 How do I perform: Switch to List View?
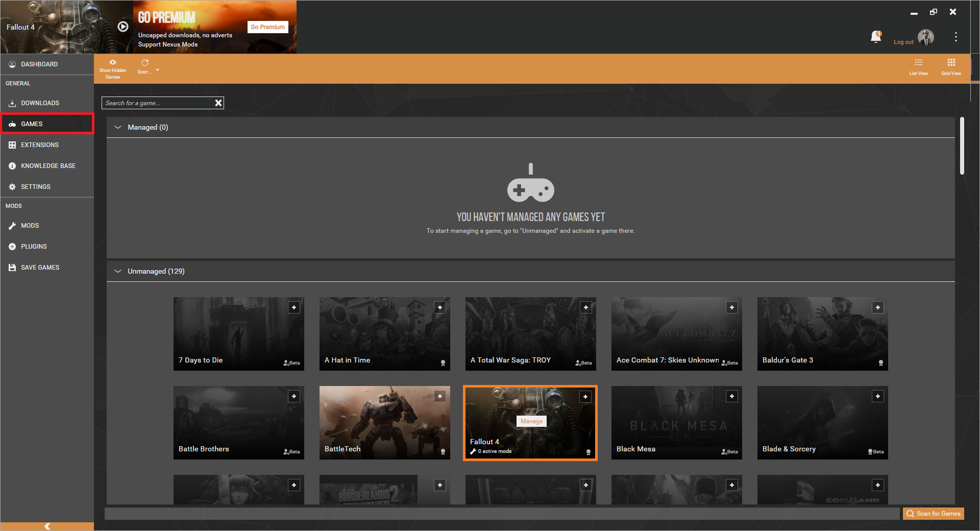click(x=918, y=67)
